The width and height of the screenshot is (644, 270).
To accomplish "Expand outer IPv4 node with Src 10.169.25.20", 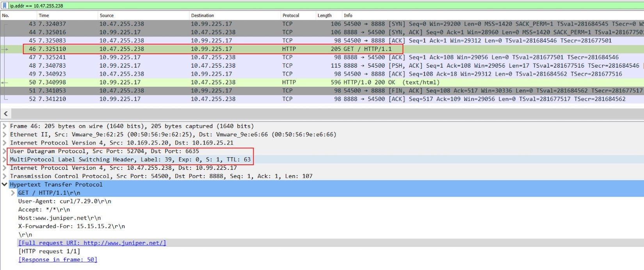I will pos(5,143).
